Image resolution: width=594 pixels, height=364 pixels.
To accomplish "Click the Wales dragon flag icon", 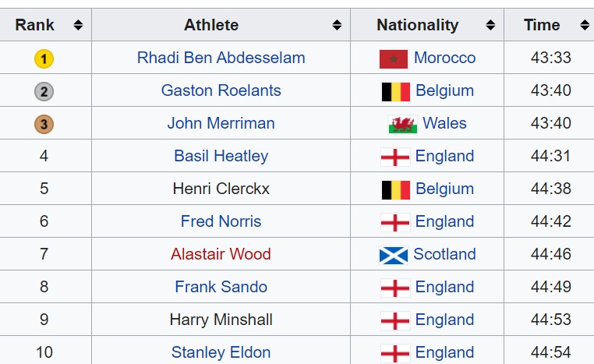I will tap(403, 124).
